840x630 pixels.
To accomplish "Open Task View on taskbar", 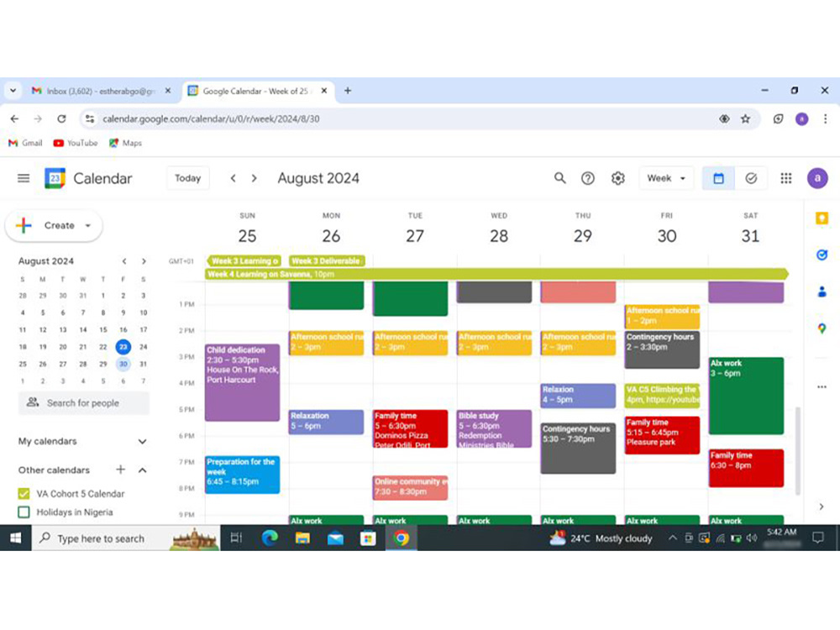I will pos(236,538).
